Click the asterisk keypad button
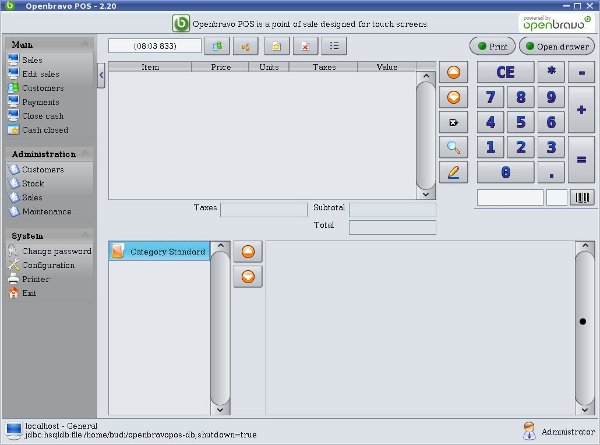This screenshot has width=600, height=445. pyautogui.click(x=551, y=72)
